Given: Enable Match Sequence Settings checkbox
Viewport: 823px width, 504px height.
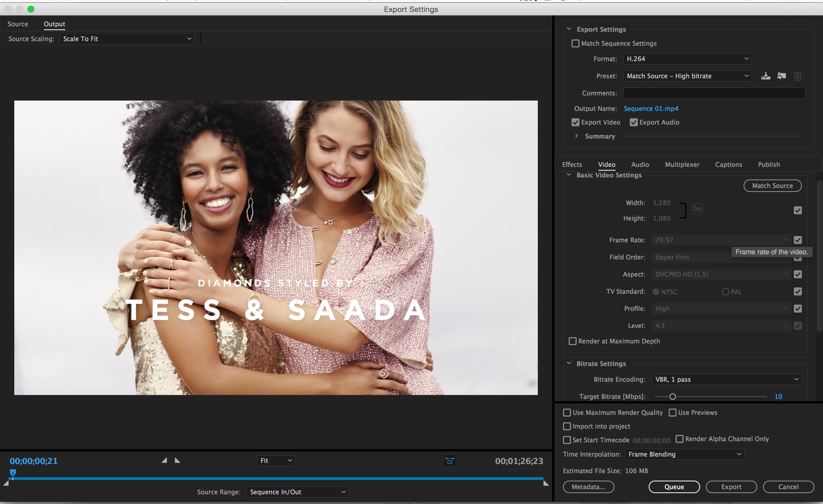Looking at the screenshot, I should [x=575, y=43].
